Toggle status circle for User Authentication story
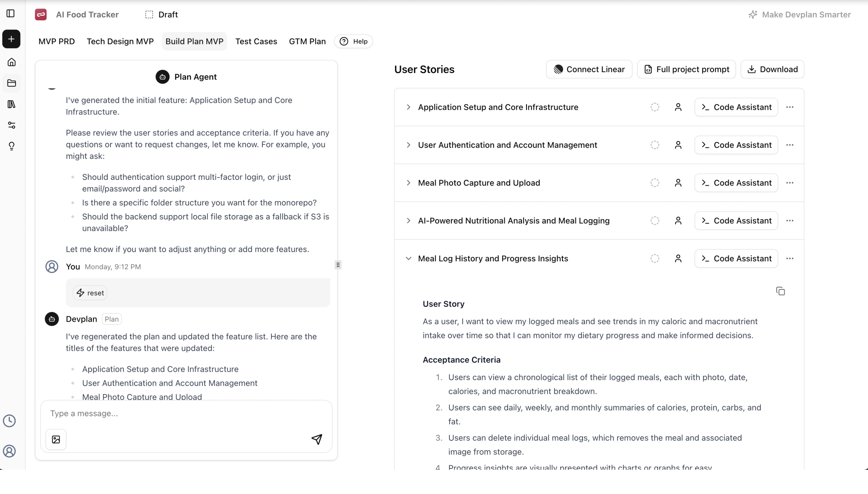 (655, 145)
